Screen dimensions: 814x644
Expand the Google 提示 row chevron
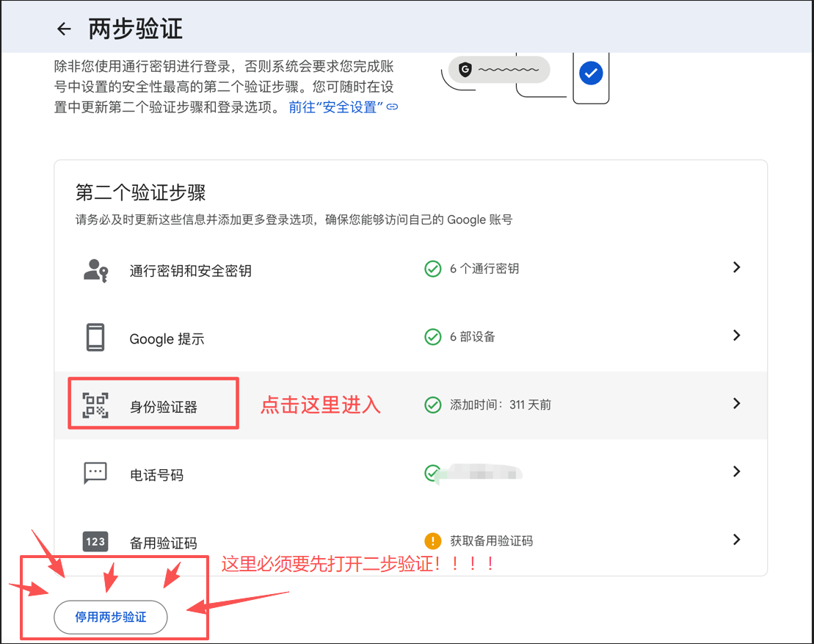pyautogui.click(x=737, y=336)
